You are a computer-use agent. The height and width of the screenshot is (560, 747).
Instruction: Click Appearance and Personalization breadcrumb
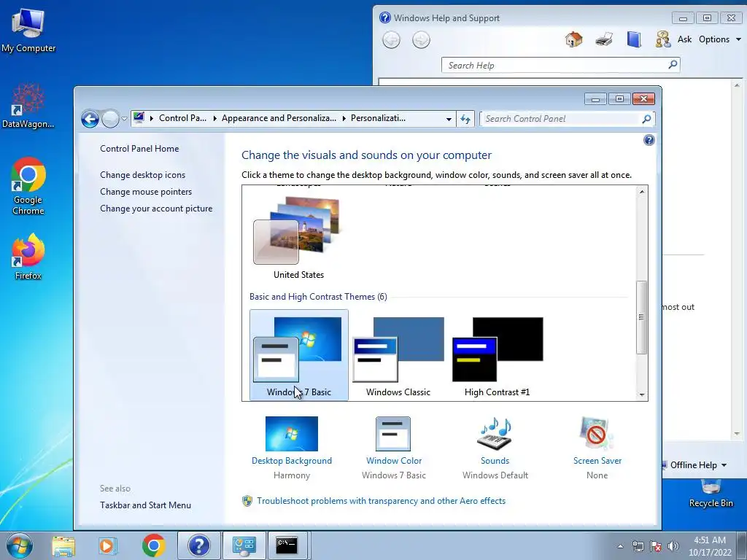[279, 118]
